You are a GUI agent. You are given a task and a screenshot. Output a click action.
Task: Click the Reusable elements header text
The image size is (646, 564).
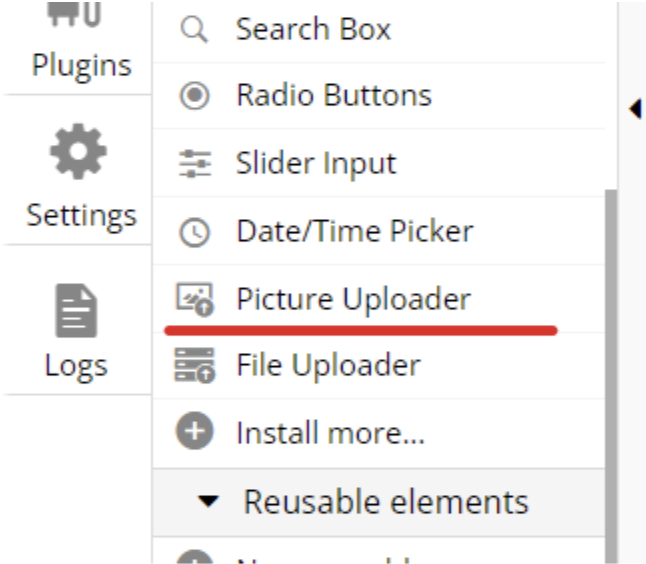click(x=385, y=501)
